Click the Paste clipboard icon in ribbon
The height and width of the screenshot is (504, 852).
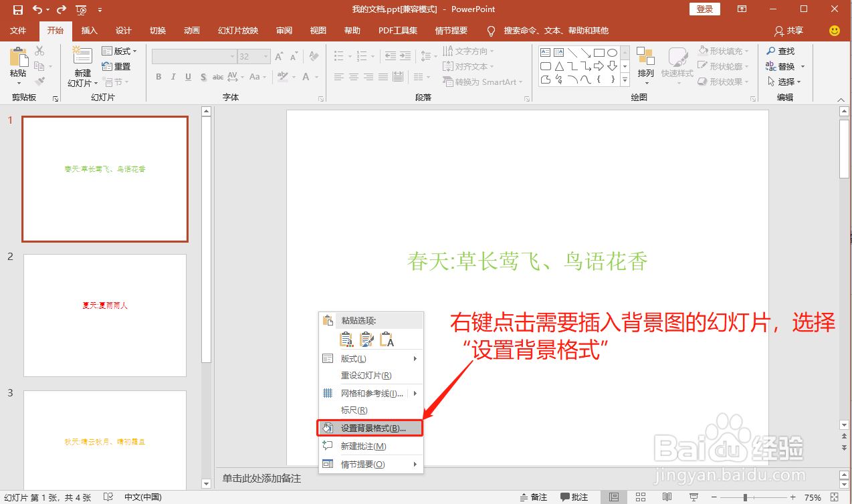click(19, 56)
